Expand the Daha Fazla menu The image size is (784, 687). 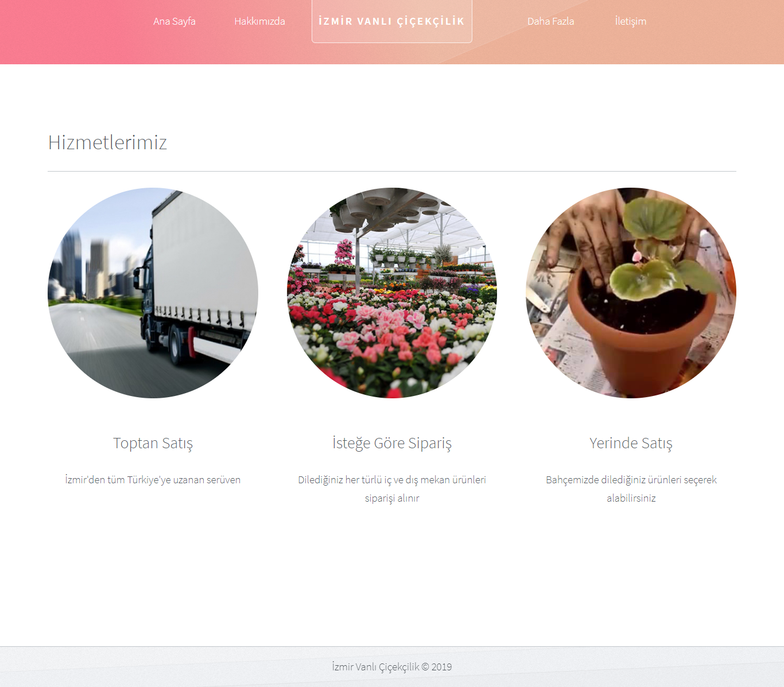point(551,21)
